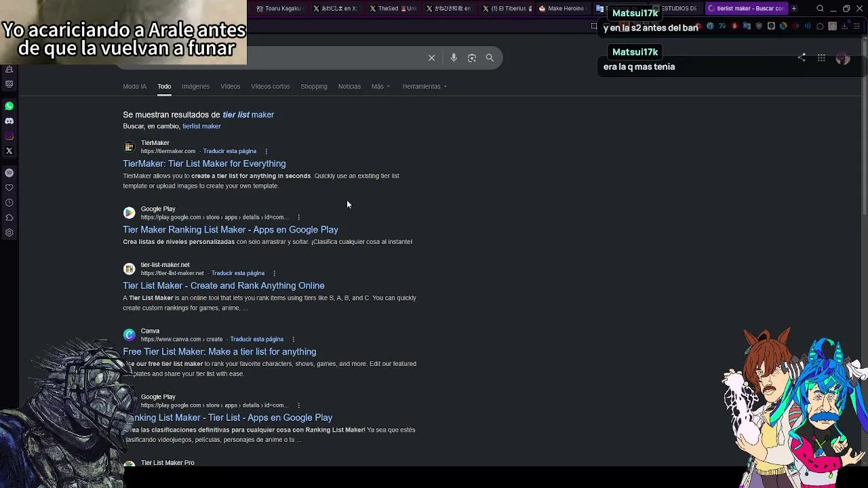
Task: Open options for Ranking List Maker result
Action: (x=298, y=405)
